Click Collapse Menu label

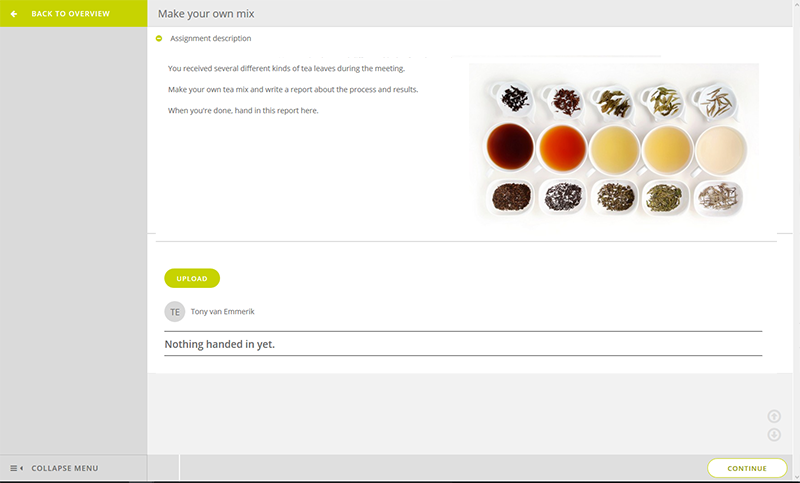tap(65, 468)
